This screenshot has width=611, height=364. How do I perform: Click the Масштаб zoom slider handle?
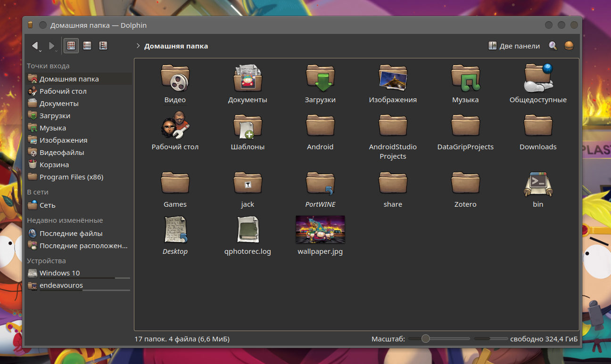(x=426, y=339)
